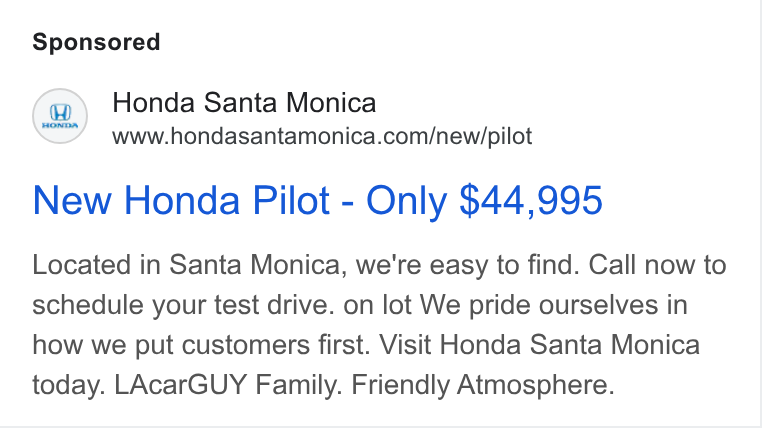
Task: Click 'Visit Honda Santa Monica' in description
Action: pos(539,345)
